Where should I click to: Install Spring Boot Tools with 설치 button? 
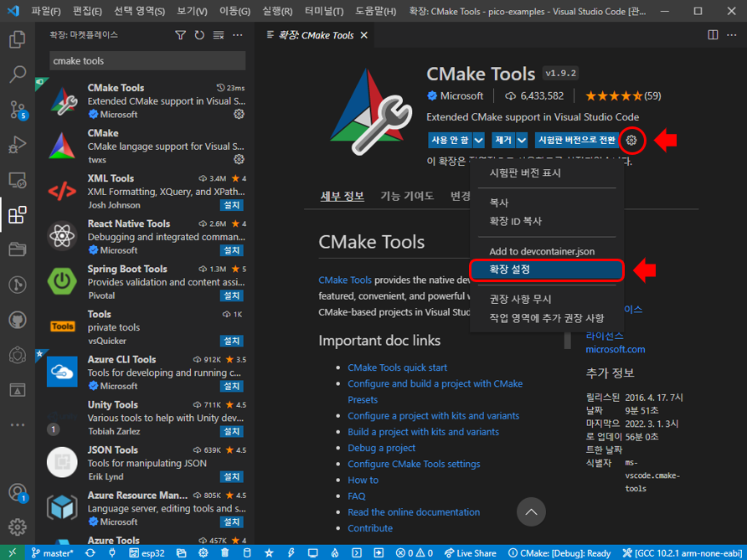[232, 295]
